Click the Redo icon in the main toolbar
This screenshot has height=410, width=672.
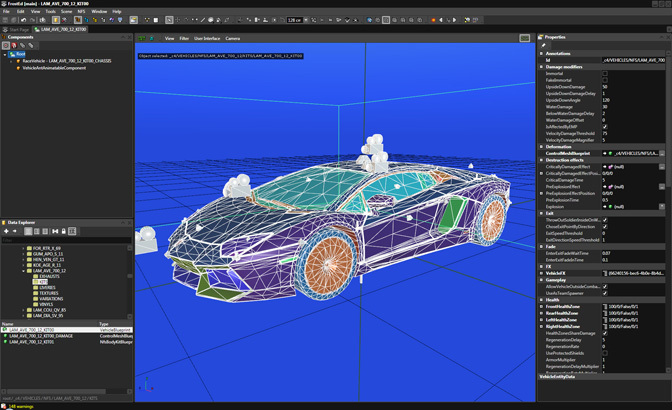click(32, 20)
